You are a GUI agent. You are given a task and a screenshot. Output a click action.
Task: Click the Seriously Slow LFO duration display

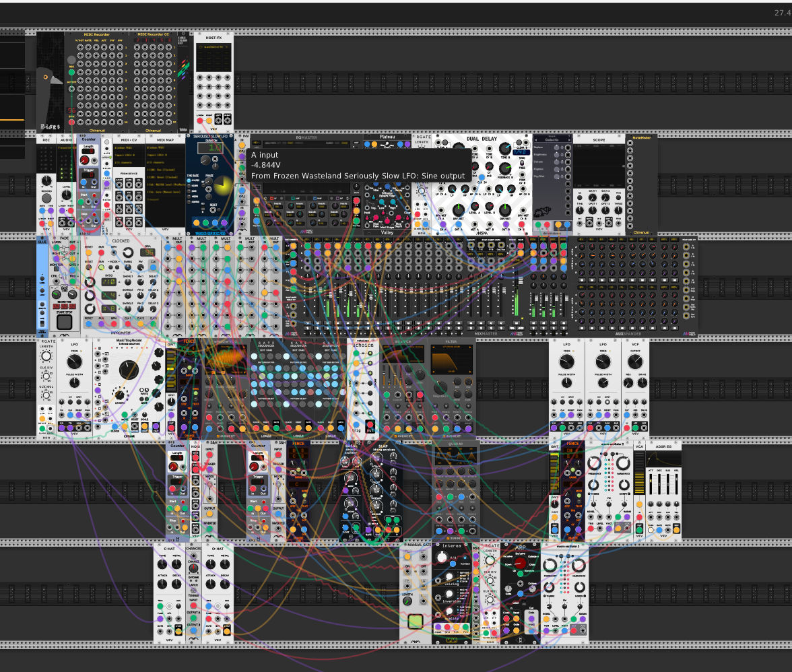click(x=209, y=148)
